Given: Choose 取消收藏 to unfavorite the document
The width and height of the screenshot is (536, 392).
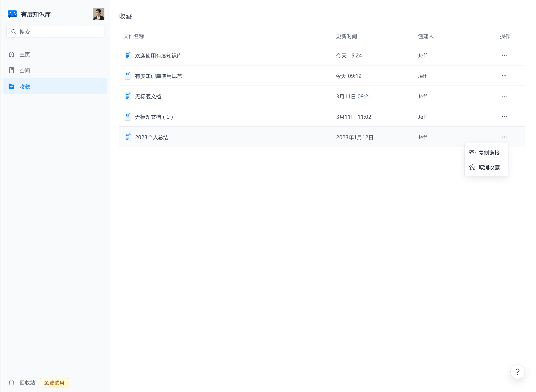Looking at the screenshot, I should click(x=489, y=167).
